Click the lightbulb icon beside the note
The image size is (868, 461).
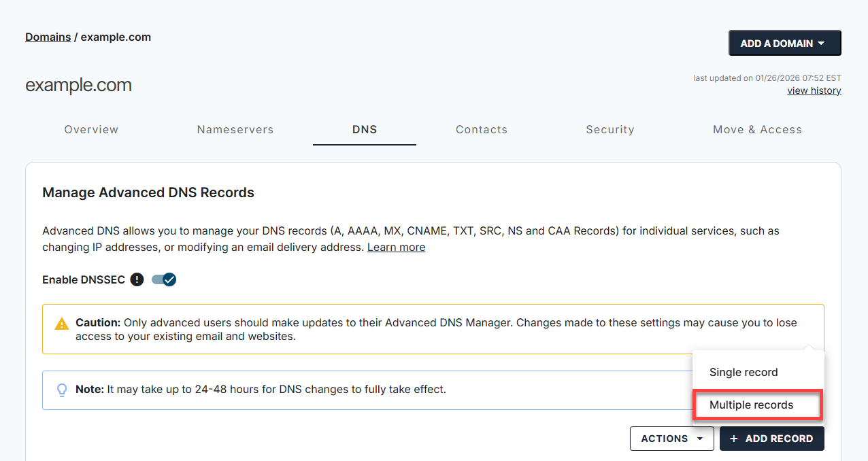pyautogui.click(x=62, y=390)
